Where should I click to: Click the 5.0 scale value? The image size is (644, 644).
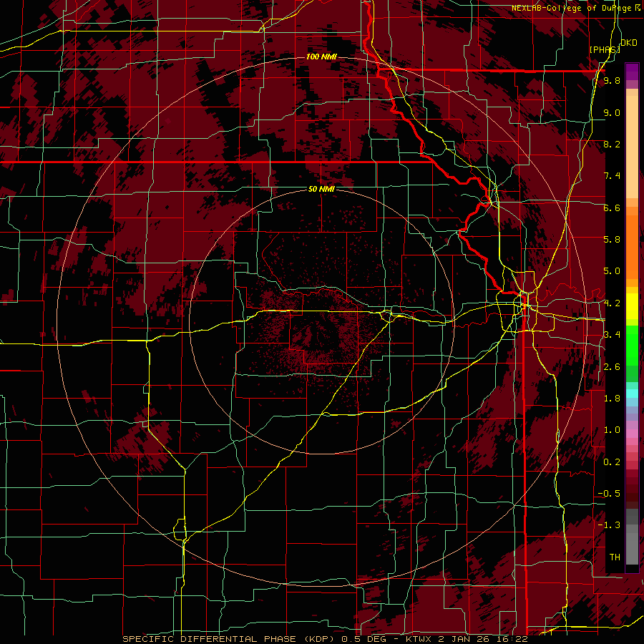point(612,271)
